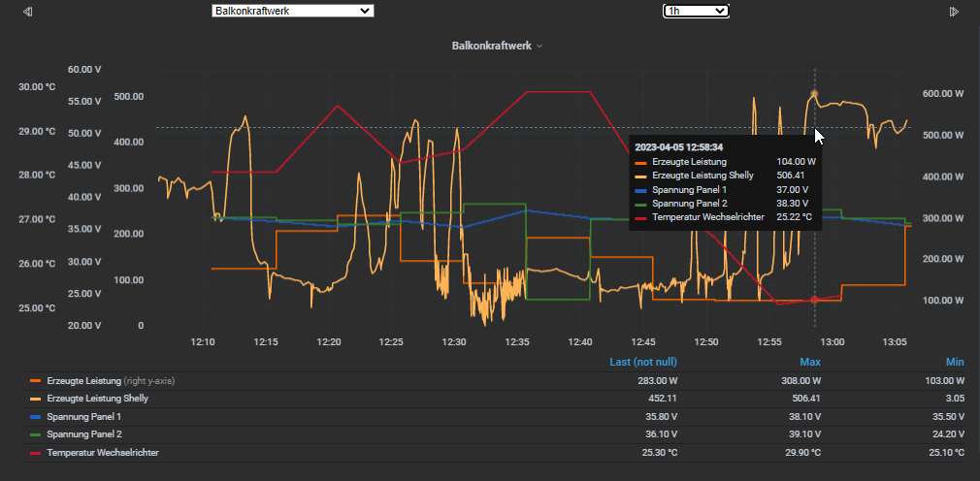Toggle Erzeugte Leistung Shelly series in legend
Screen dimensions: 980x481
tap(97, 398)
